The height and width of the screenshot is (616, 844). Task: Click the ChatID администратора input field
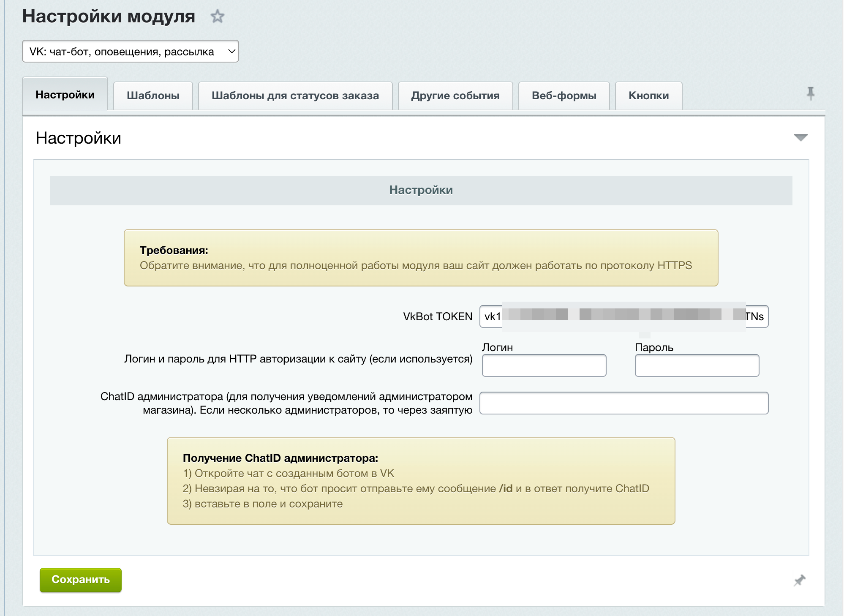(x=624, y=403)
